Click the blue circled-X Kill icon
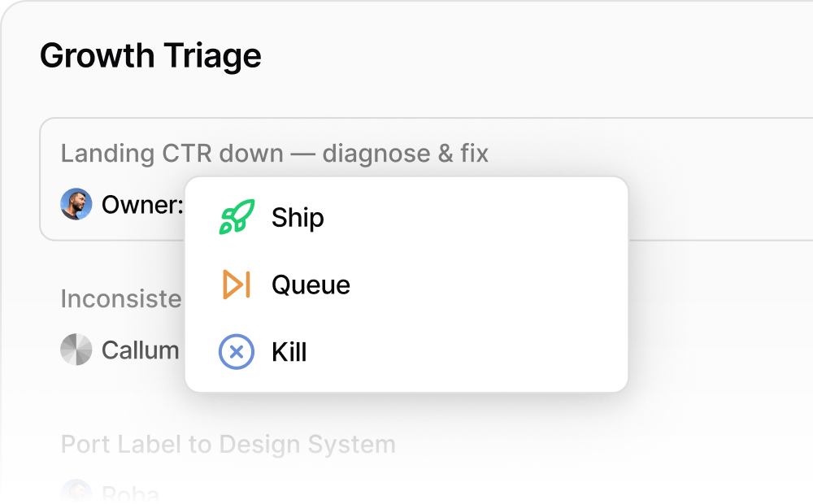 (x=237, y=352)
